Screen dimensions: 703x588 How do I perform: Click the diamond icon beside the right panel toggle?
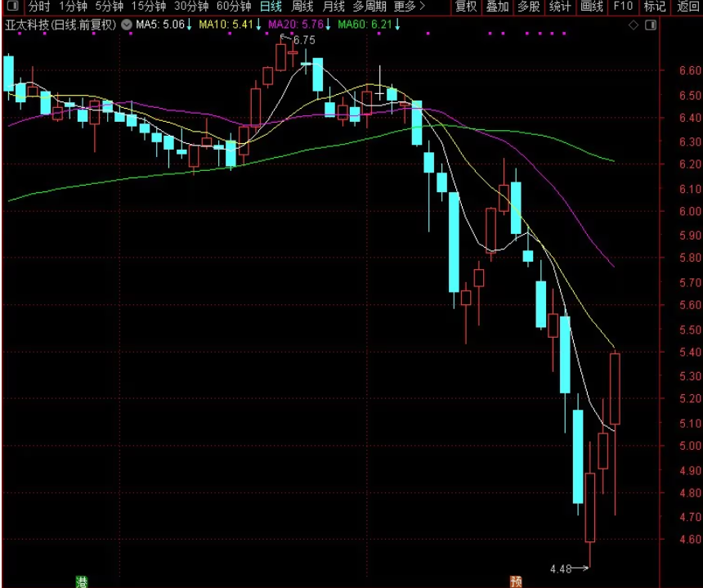click(633, 25)
